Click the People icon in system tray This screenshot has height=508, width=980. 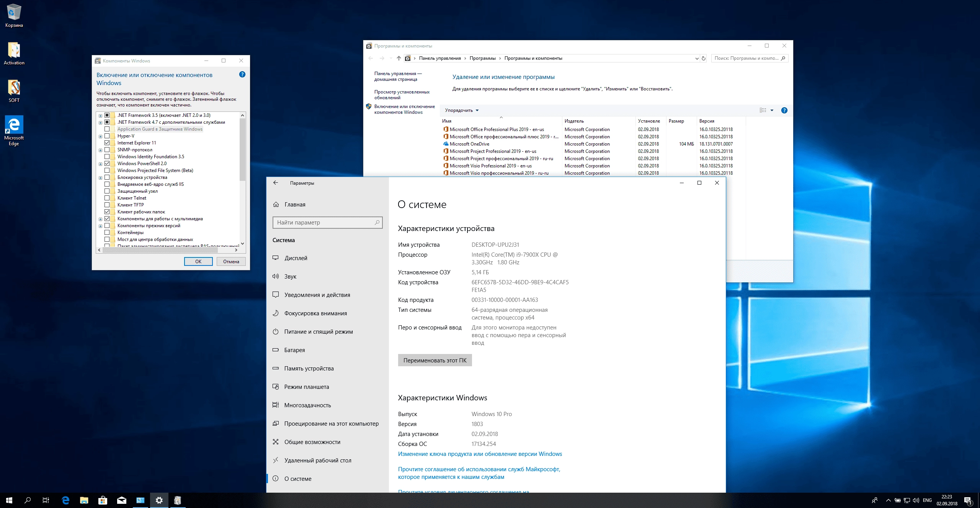875,500
